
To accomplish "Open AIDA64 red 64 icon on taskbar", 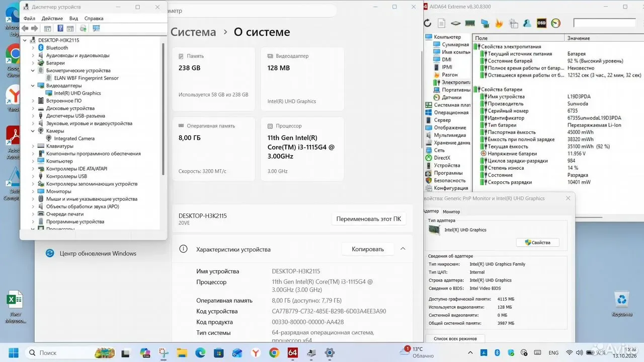I will click(292, 353).
